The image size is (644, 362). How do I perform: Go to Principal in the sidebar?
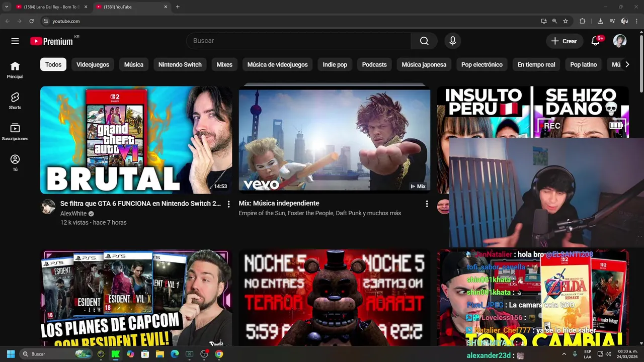tap(15, 70)
